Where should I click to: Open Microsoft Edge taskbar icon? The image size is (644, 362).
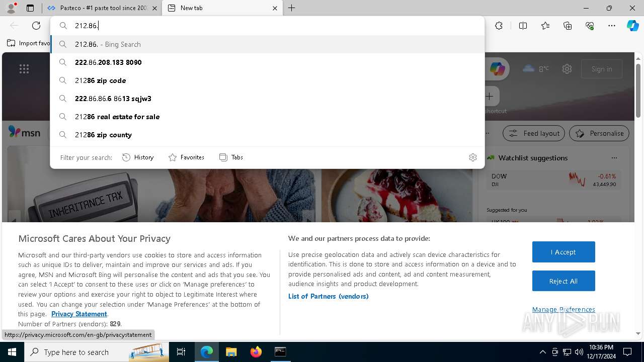coord(207,352)
